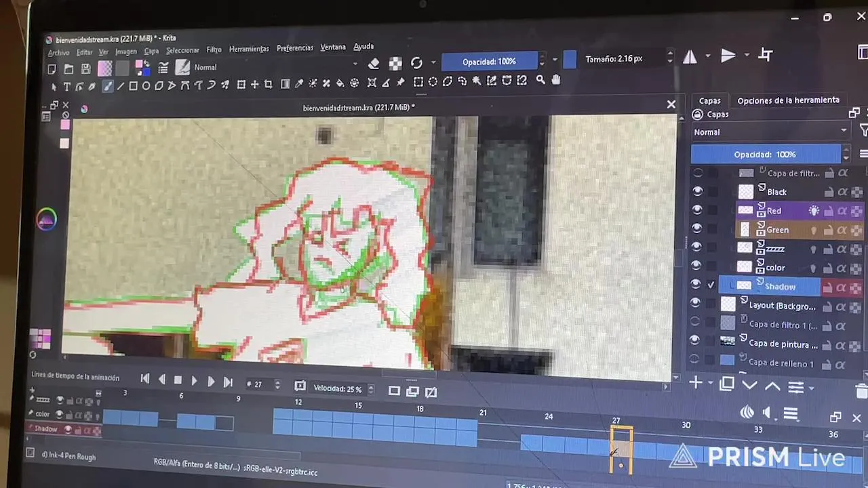Screen dimensions: 868x488
Task: Jump to the last frame
Action: [x=228, y=382]
